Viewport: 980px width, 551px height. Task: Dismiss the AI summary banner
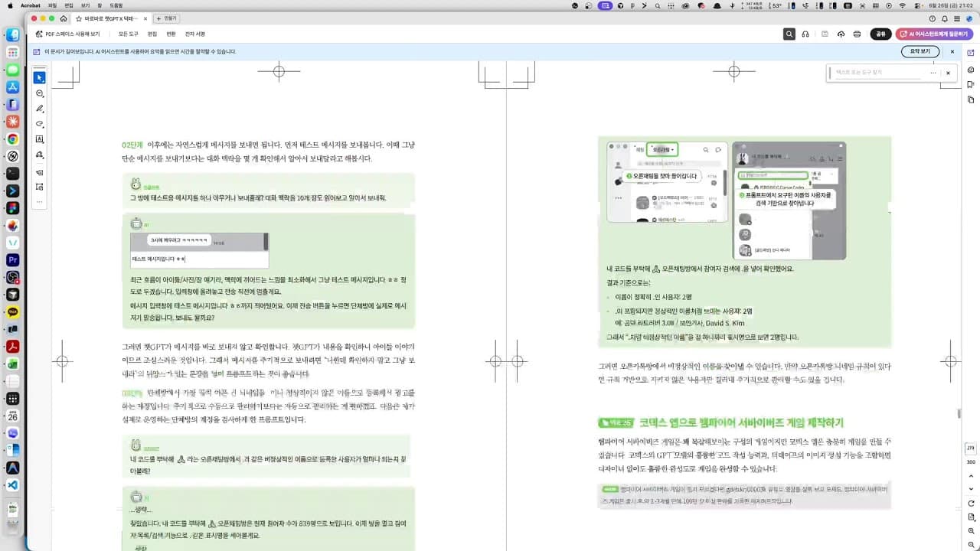pyautogui.click(x=952, y=51)
